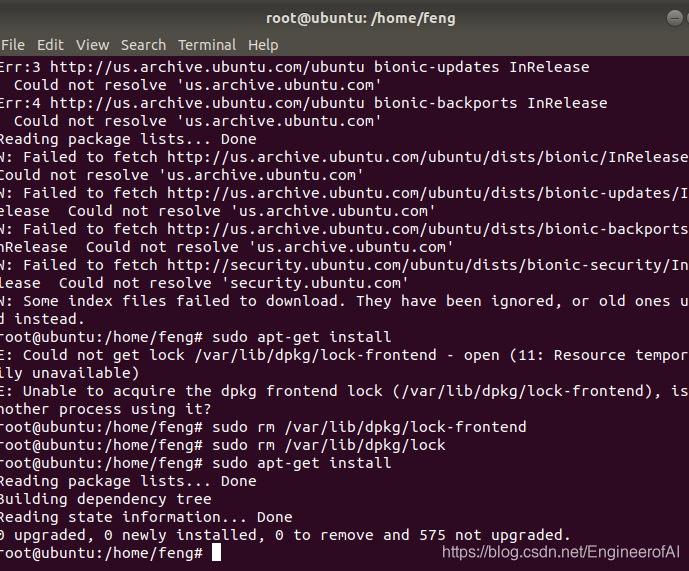Click the 'nother process using it?' line

(105, 409)
